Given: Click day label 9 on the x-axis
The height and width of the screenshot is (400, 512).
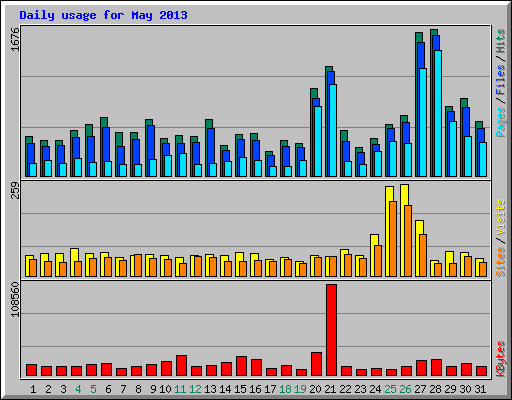Looking at the screenshot, I should tap(153, 389).
